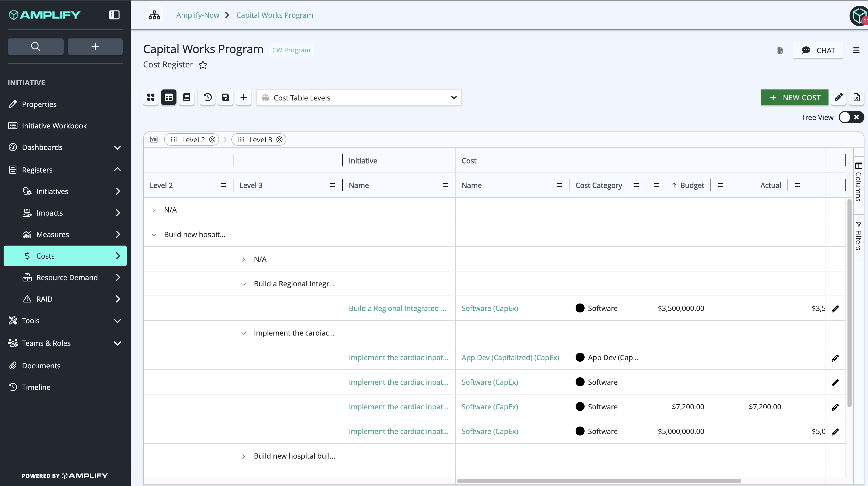
Task: Open view history icon
Action: tap(208, 98)
